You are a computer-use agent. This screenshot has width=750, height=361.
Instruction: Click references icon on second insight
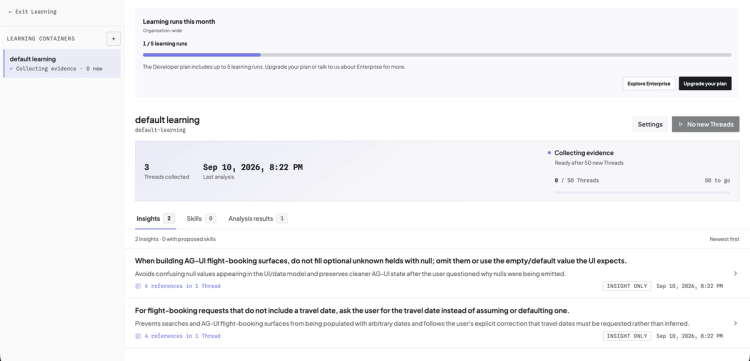(138, 336)
